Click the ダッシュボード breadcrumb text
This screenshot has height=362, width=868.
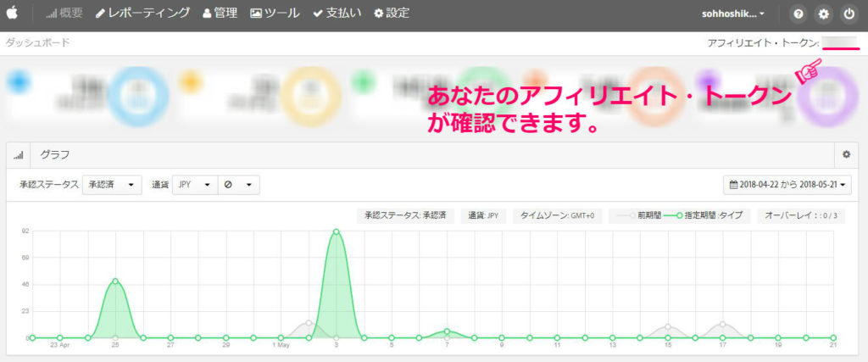point(37,42)
